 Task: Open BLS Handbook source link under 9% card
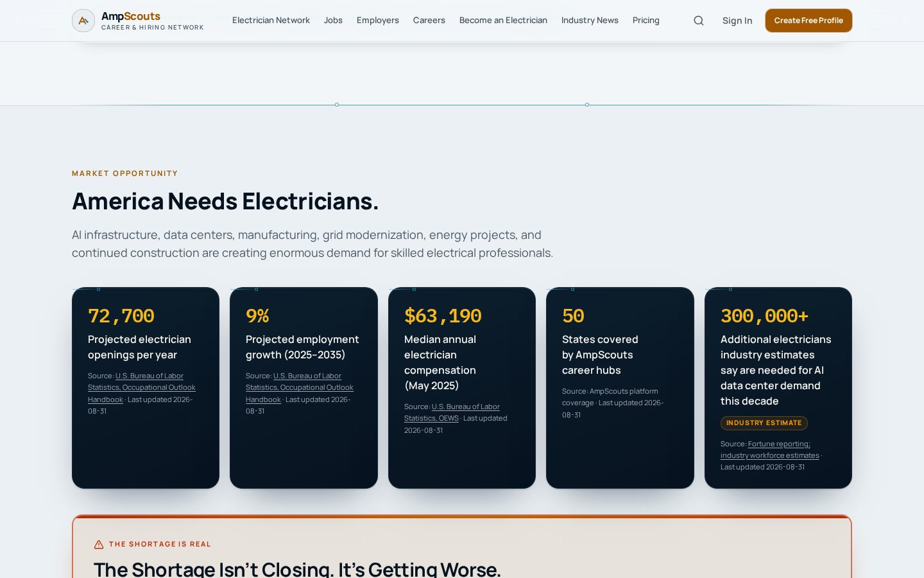pyautogui.click(x=300, y=387)
